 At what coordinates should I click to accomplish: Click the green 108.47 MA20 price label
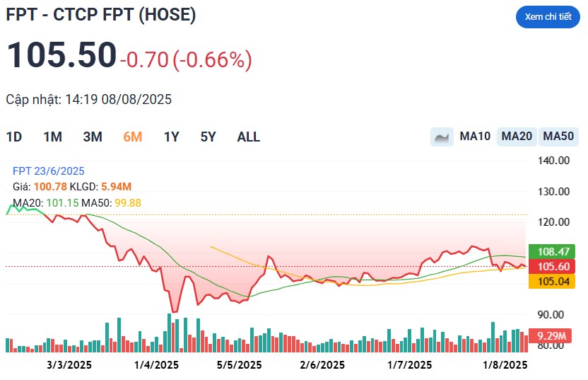pyautogui.click(x=552, y=251)
